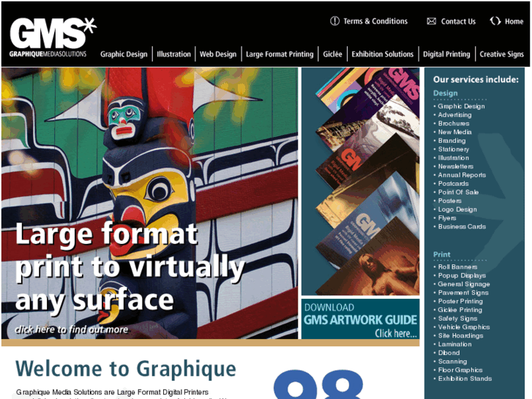Click the brochure stack image
This screenshot has width=532, height=399.
pyautogui.click(x=360, y=182)
